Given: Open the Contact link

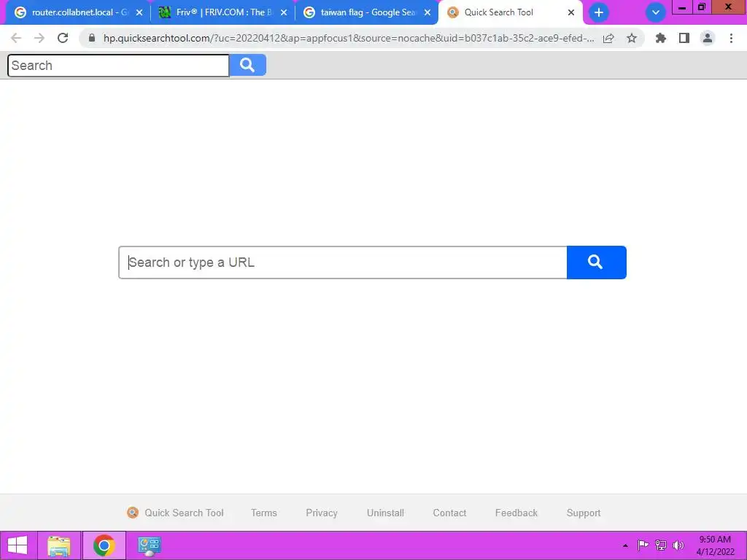Looking at the screenshot, I should pos(449,513).
